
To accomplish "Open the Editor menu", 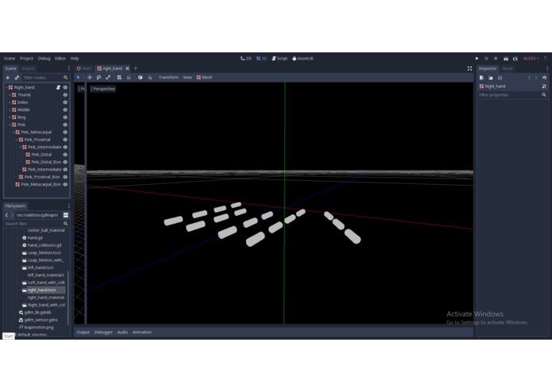I will pyautogui.click(x=60, y=59).
